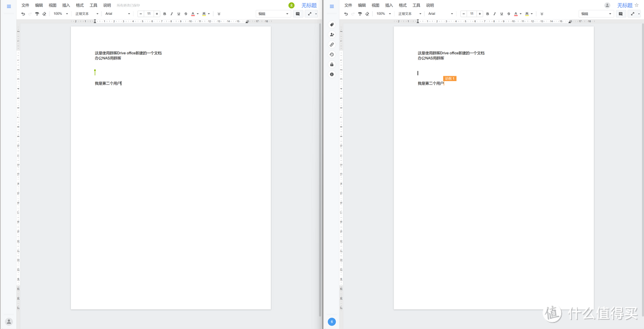644x329 pixels.
Task: Toggle bold formatting in the left window
Action: tap(165, 14)
